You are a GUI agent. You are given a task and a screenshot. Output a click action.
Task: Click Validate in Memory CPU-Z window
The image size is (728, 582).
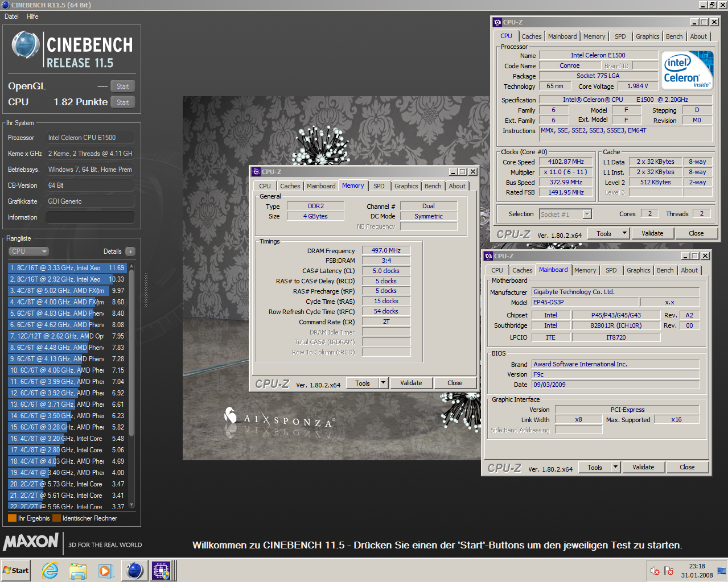(411, 383)
